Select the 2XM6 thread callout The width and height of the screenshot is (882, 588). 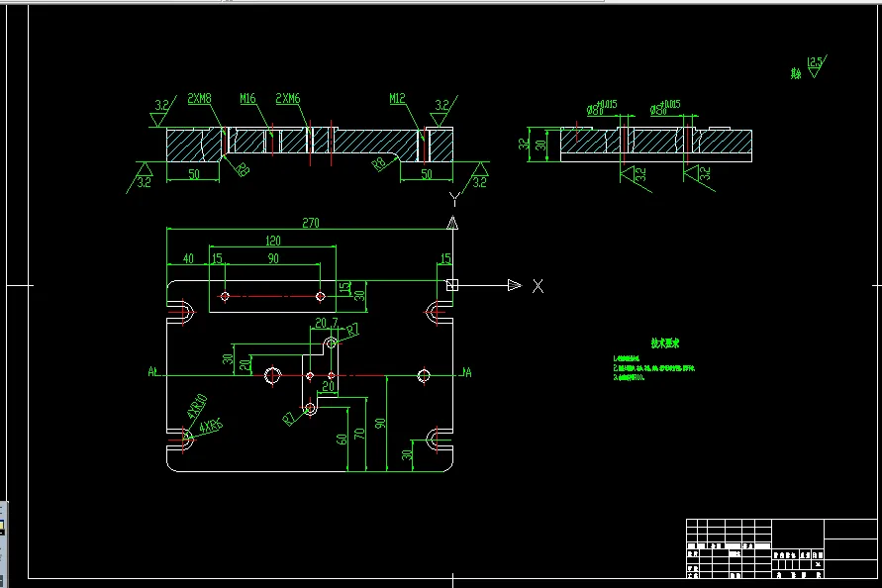point(287,98)
